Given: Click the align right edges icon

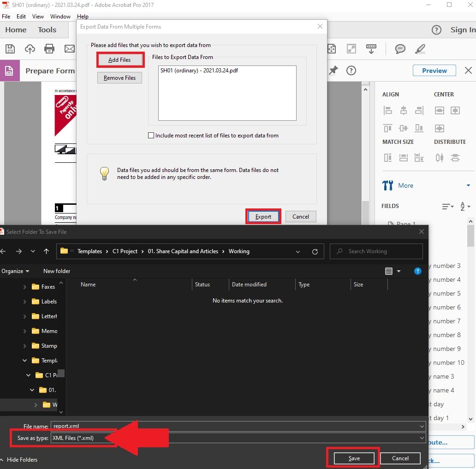Looking at the screenshot, I should click(x=419, y=111).
